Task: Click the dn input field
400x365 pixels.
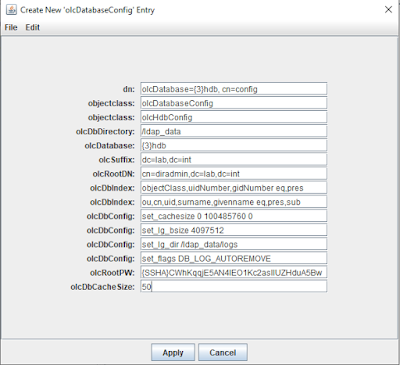Action: click(233, 89)
